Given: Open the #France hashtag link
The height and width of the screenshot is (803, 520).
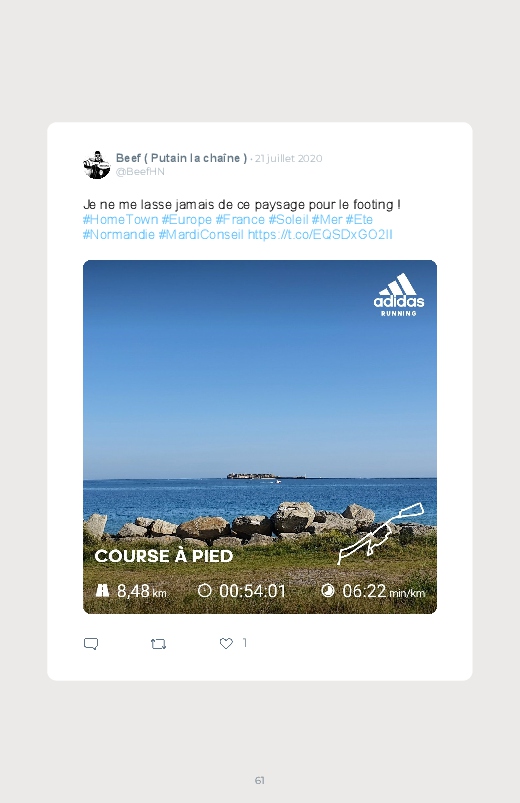Looking at the screenshot, I should (x=240, y=220).
